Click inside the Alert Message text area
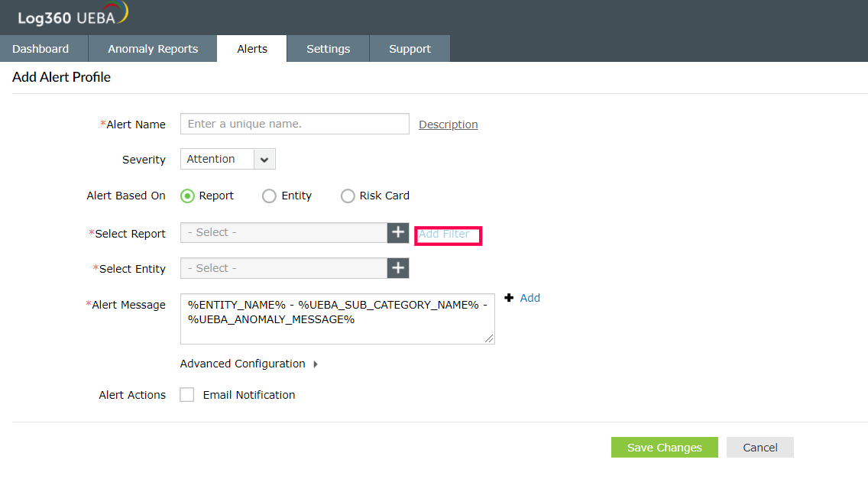The image size is (868, 495). 338,319
